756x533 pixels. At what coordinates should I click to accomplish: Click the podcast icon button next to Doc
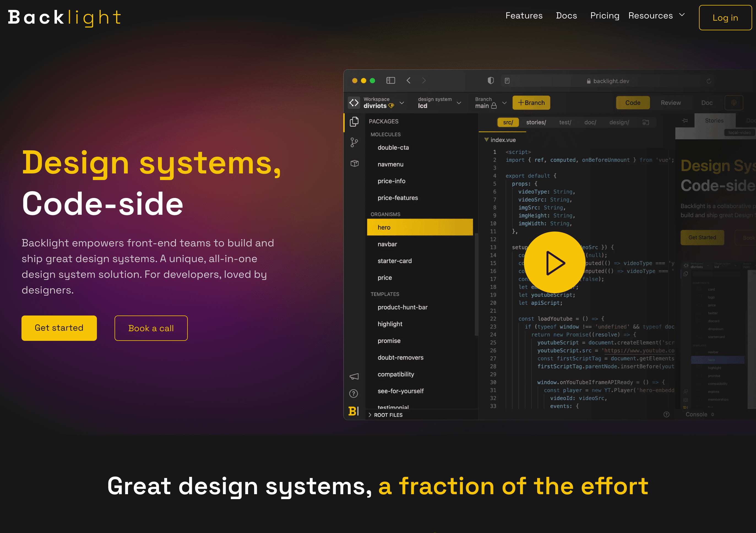[x=734, y=103]
